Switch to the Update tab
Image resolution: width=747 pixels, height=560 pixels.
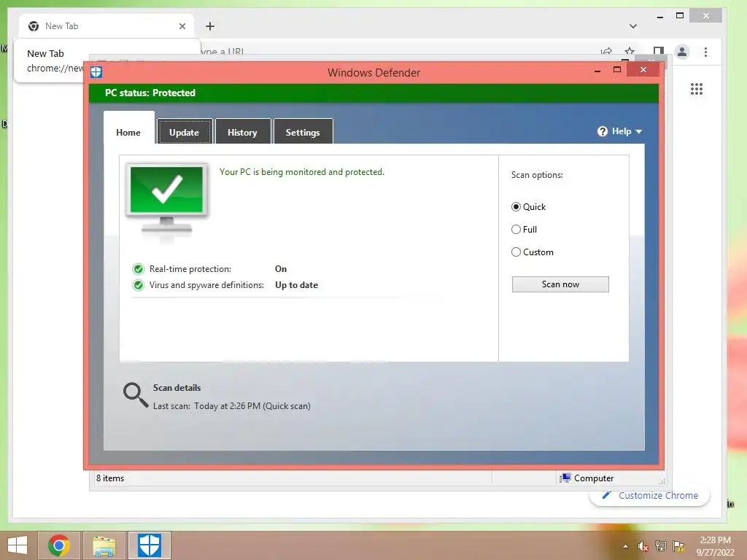tap(185, 132)
